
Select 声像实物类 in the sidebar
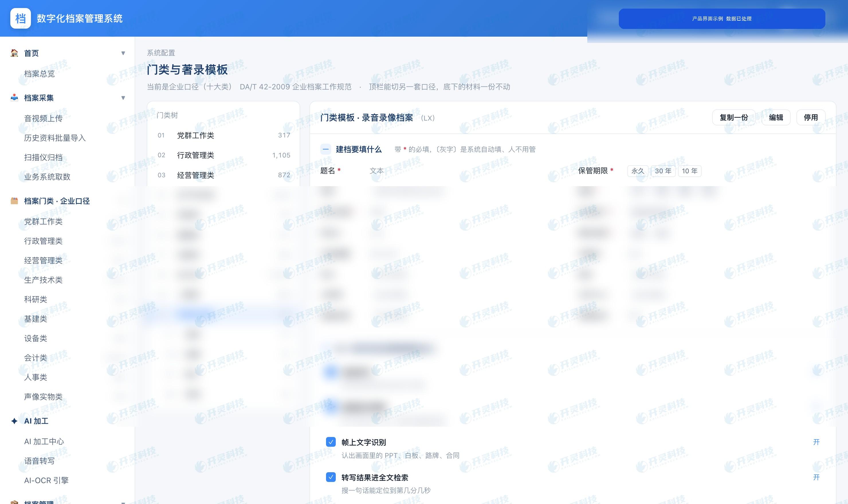[43, 397]
